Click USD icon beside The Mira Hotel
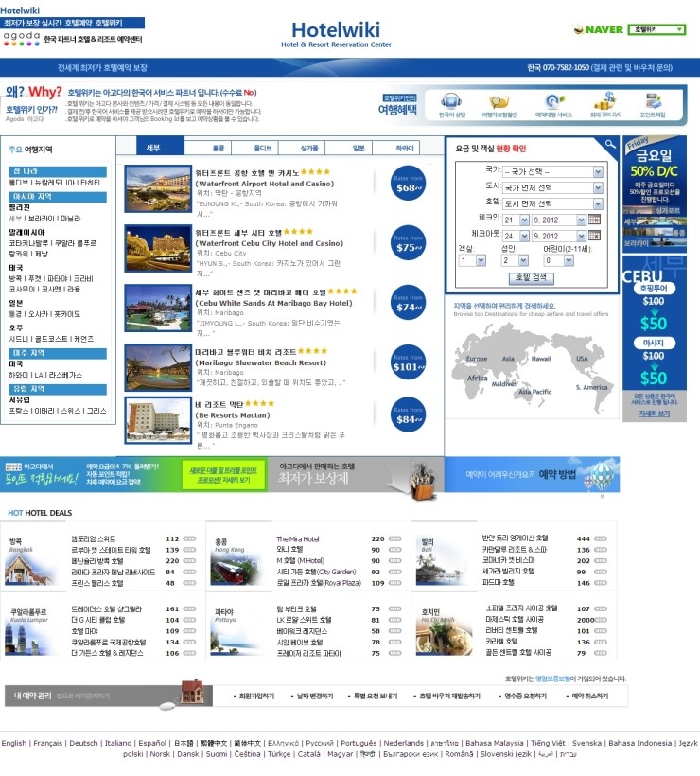 point(394,538)
